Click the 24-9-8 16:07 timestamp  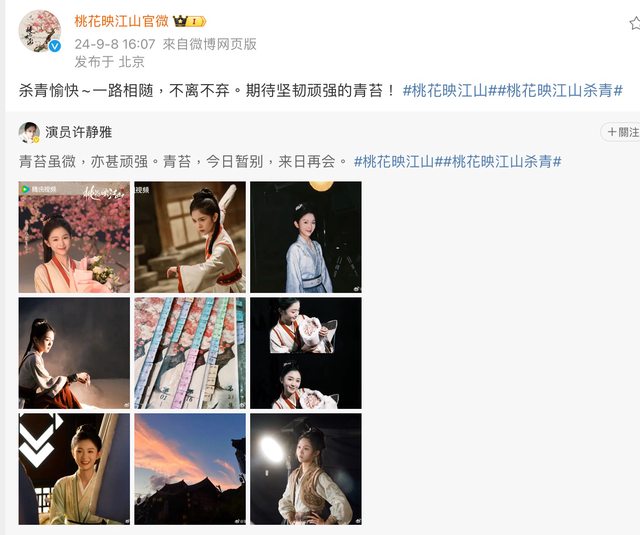115,44
